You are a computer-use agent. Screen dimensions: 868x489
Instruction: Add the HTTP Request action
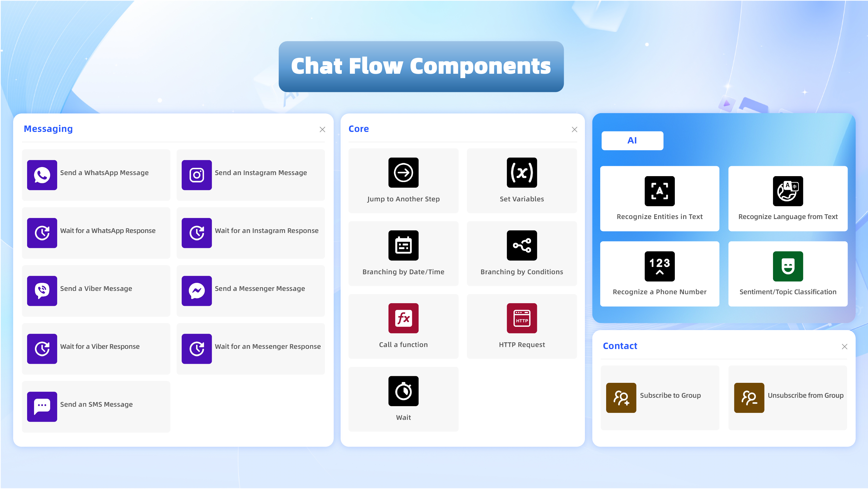click(x=521, y=326)
